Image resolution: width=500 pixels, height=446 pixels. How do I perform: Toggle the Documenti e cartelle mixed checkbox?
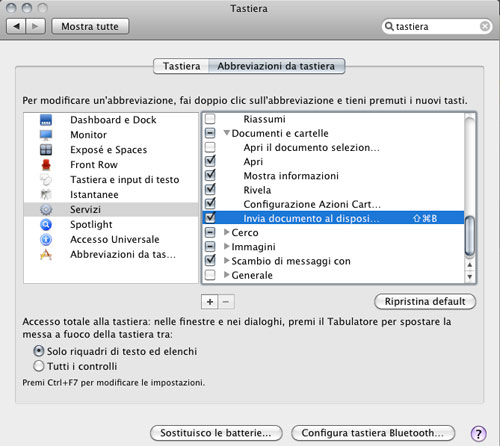pyautogui.click(x=210, y=133)
